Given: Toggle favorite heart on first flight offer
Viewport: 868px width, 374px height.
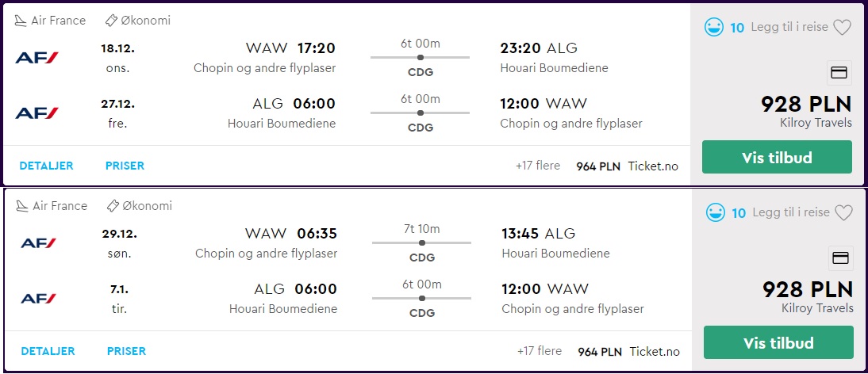Looking at the screenshot, I should 842,27.
